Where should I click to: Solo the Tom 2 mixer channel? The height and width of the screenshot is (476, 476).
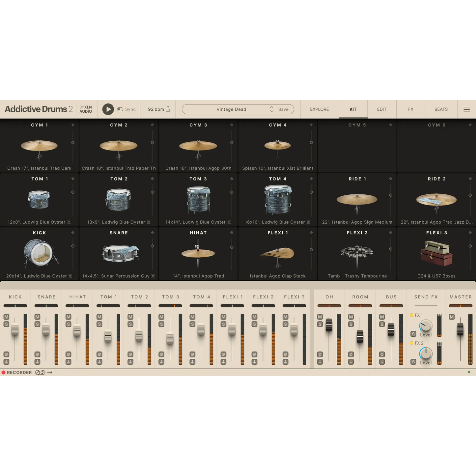coord(130,323)
